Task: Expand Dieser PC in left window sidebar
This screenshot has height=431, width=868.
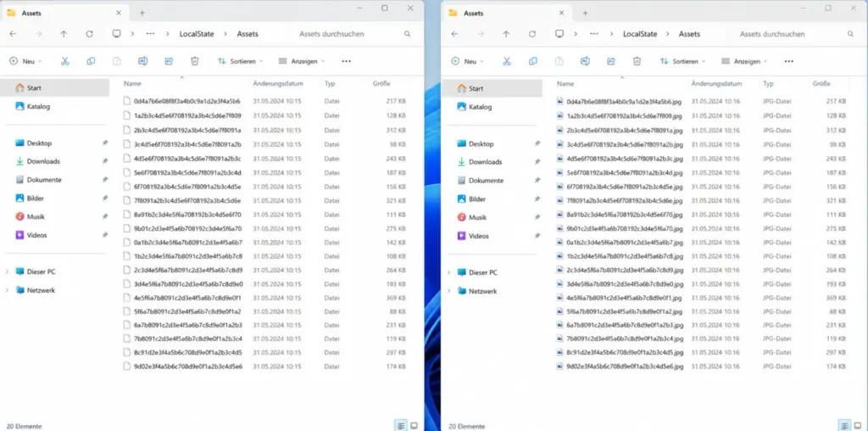Action: pyautogui.click(x=7, y=272)
